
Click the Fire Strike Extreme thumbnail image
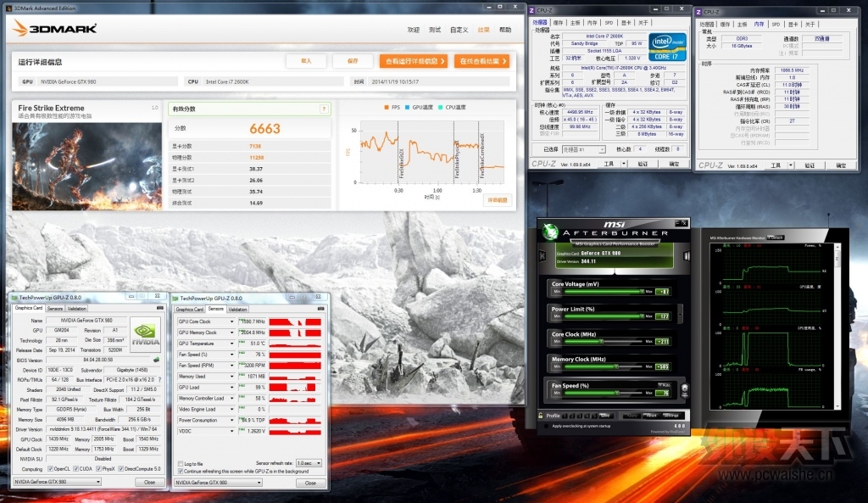pos(87,166)
